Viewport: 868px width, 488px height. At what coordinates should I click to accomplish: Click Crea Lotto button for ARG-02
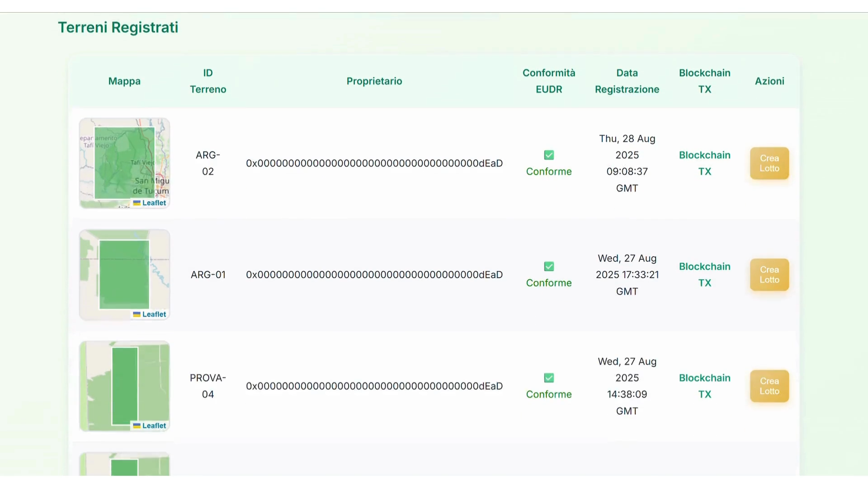tap(769, 163)
